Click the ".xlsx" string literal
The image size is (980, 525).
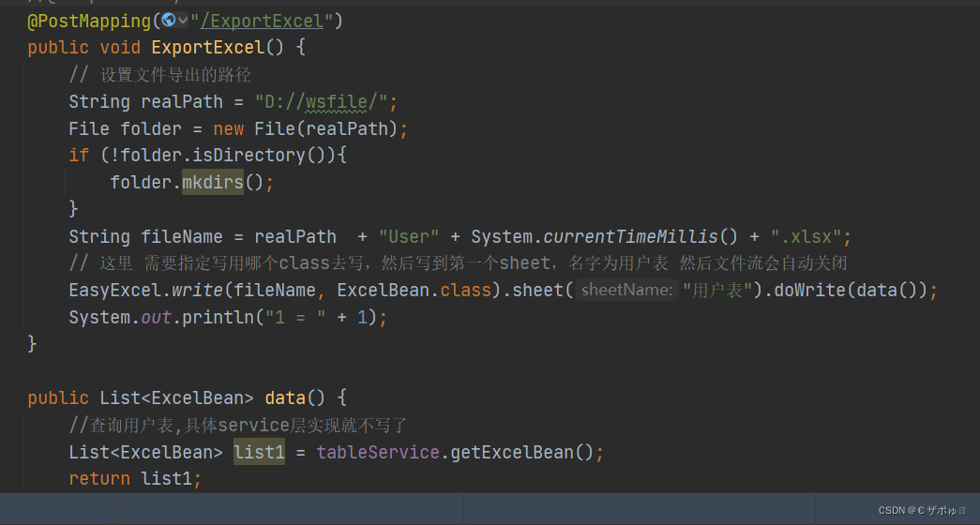click(807, 237)
